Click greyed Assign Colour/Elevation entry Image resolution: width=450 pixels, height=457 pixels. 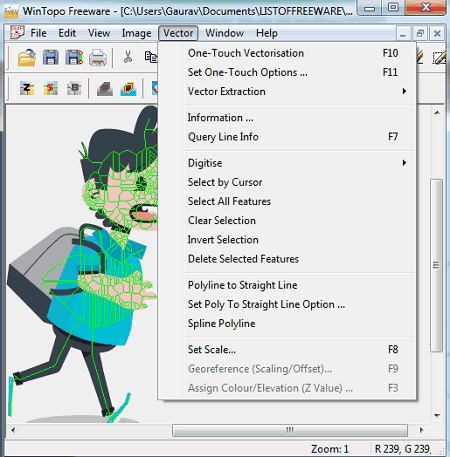(x=287, y=388)
